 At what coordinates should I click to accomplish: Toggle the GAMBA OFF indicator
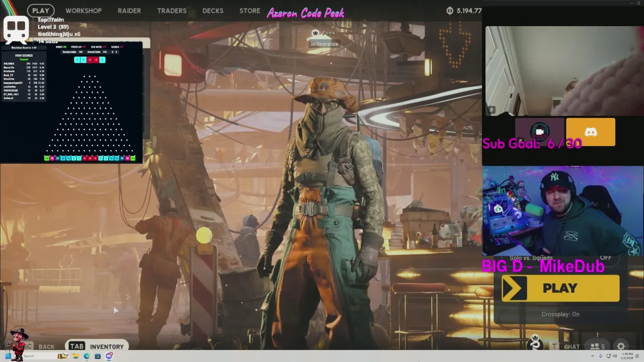click(117, 47)
